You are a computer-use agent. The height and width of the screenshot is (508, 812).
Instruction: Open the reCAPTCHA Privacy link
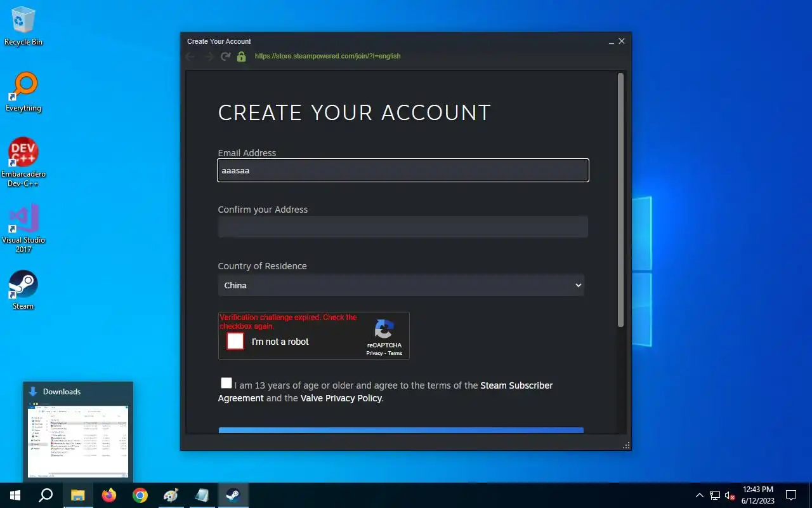click(374, 353)
